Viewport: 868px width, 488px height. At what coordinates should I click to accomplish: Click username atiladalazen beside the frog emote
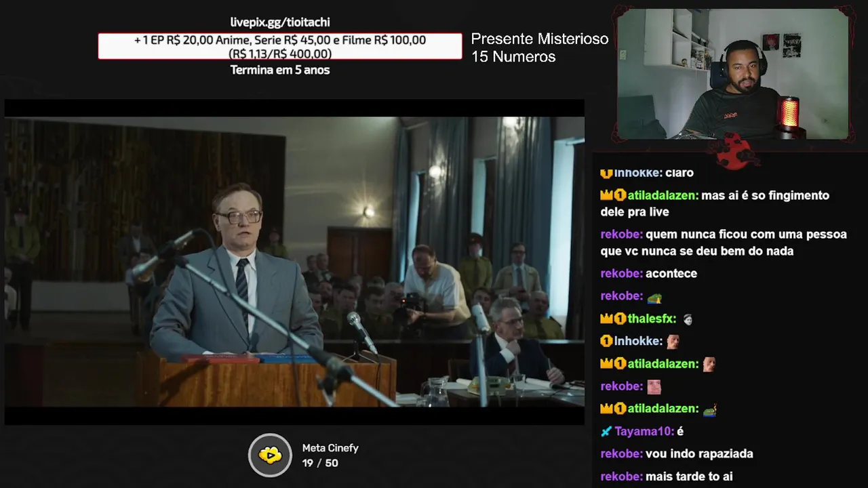(663, 409)
